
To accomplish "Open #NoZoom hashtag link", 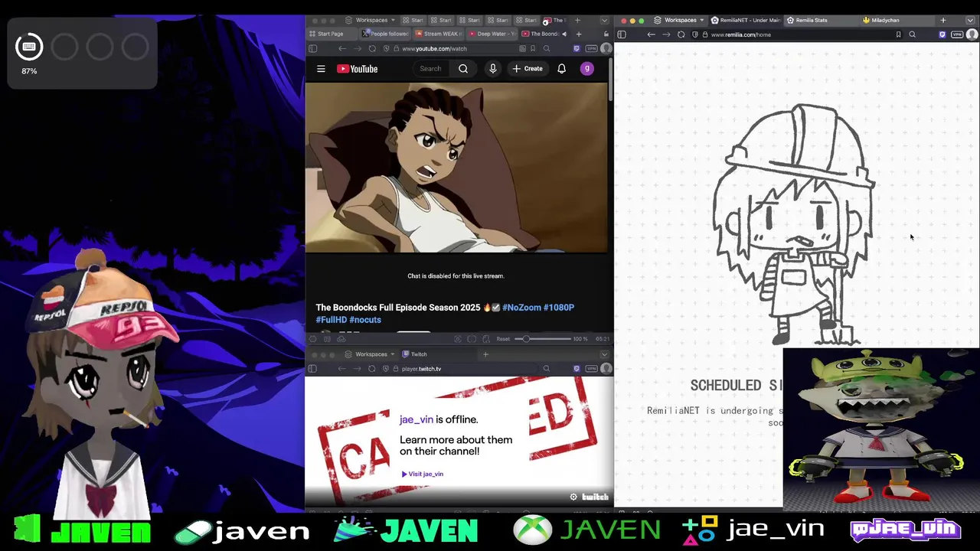I will pos(521,308).
